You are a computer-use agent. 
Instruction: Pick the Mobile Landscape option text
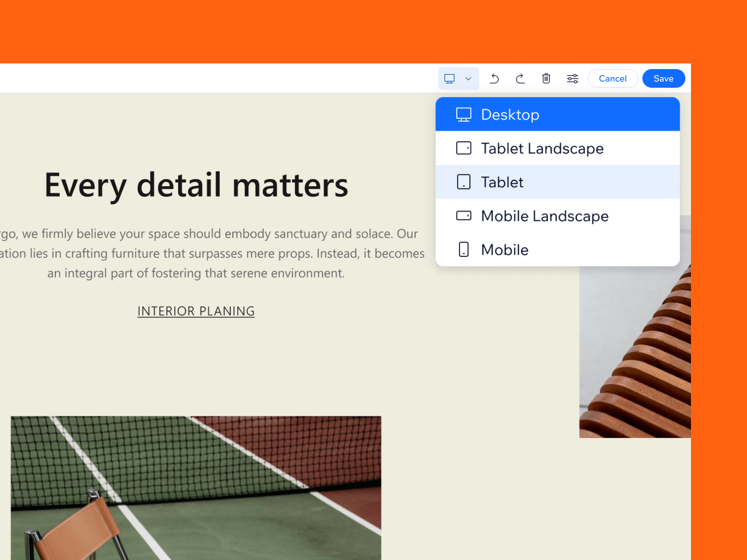[545, 216]
